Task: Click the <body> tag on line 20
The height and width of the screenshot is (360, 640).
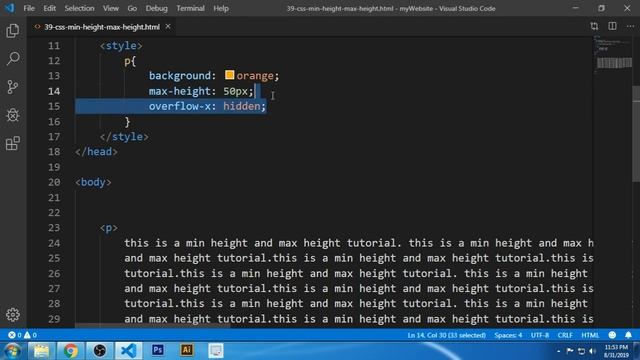Action: click(93, 182)
